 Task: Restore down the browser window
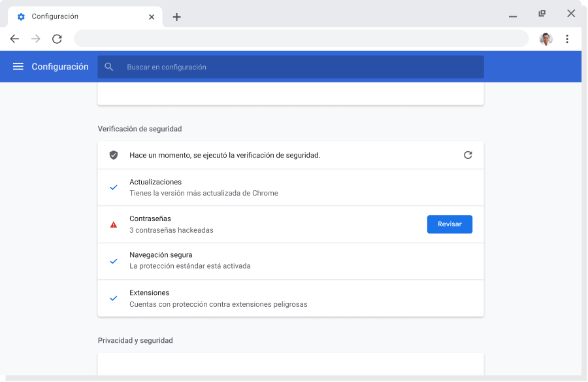(x=542, y=14)
